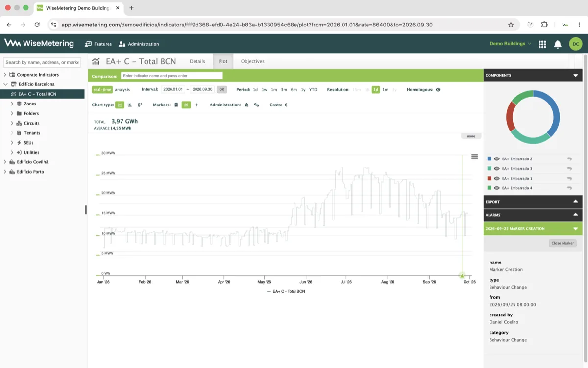The height and width of the screenshot is (368, 588).
Task: Switch to the Details tab
Action: [197, 61]
